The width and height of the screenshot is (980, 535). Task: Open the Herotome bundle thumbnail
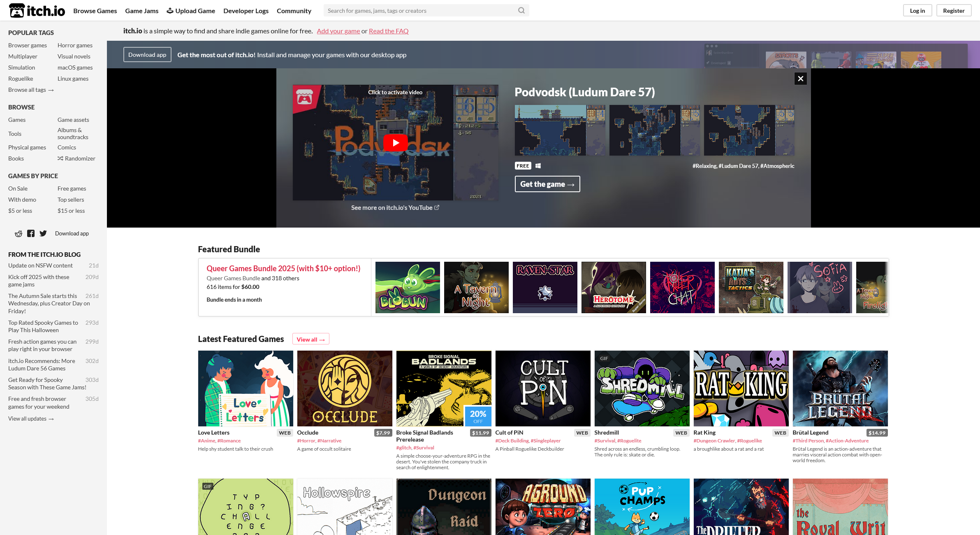(614, 287)
